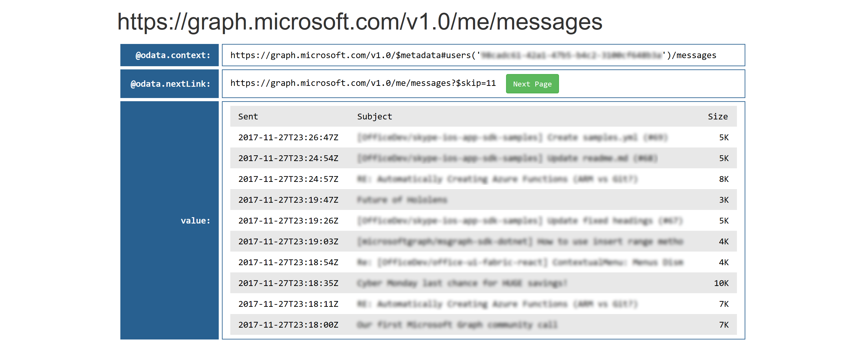Click the green Next Page button
Viewport: 868px width, 347px height.
[532, 84]
